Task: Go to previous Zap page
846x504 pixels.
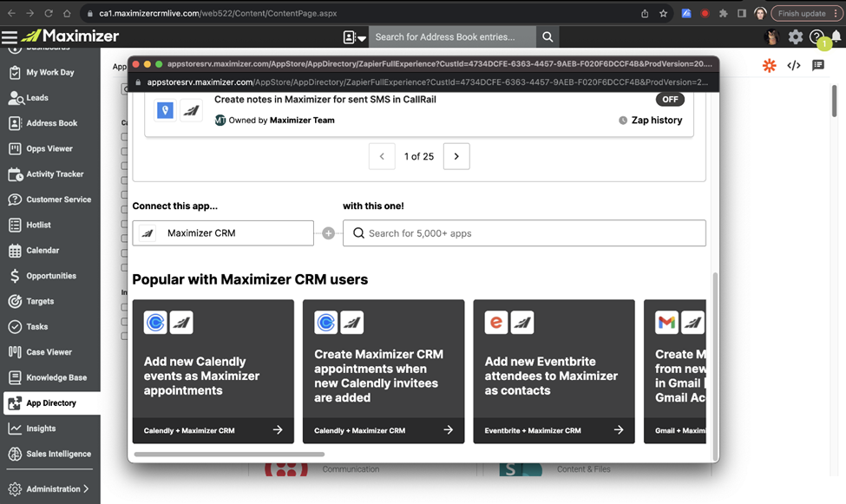Action: pyautogui.click(x=382, y=156)
